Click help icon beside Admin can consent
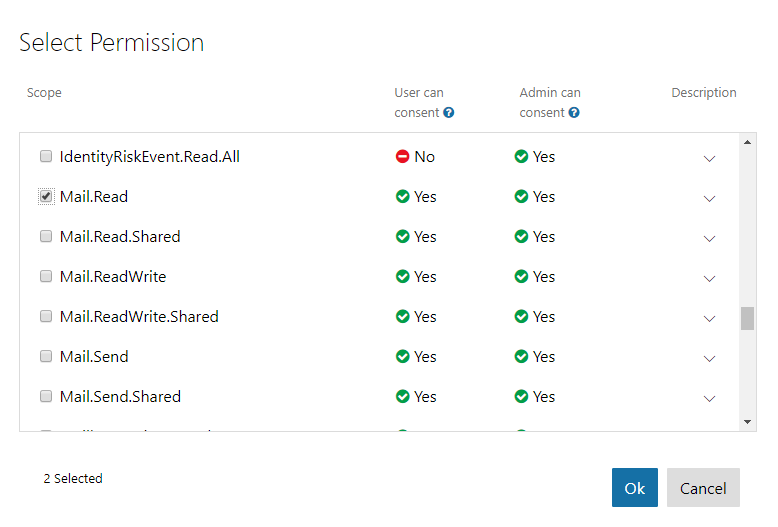 click(574, 113)
